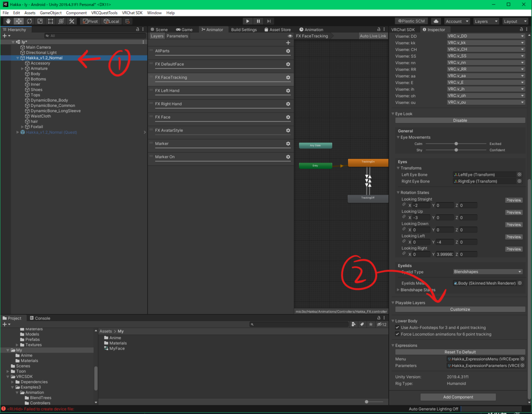Open the cloud services icon
The image size is (532, 414).
tap(436, 21)
